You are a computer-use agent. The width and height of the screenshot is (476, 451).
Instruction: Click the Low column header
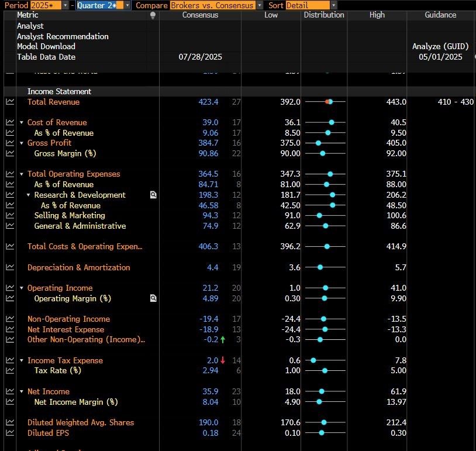coord(271,15)
